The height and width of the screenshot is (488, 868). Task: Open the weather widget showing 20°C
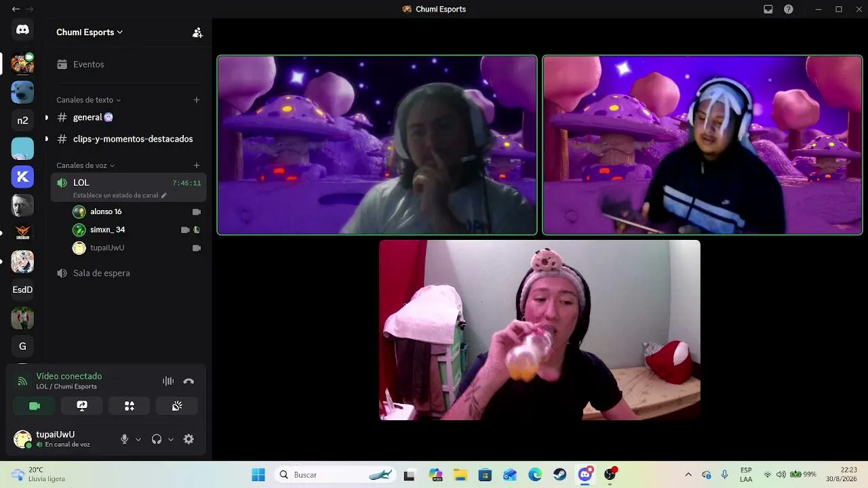39,474
